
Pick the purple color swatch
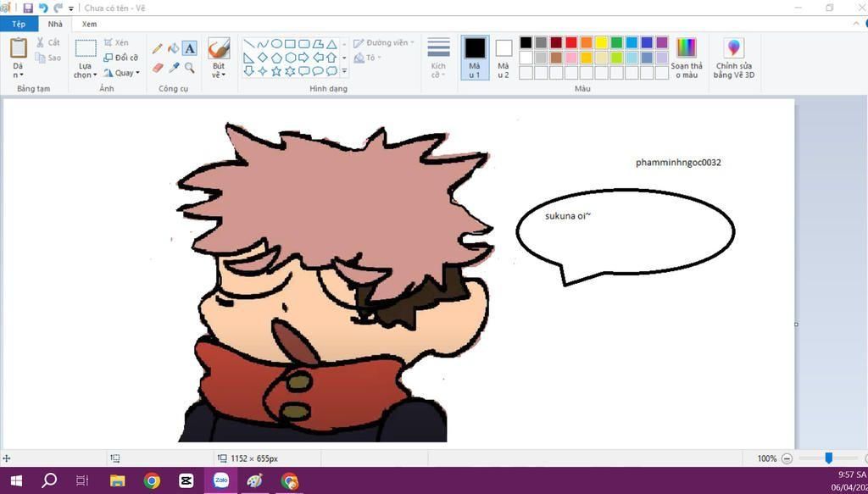click(661, 42)
